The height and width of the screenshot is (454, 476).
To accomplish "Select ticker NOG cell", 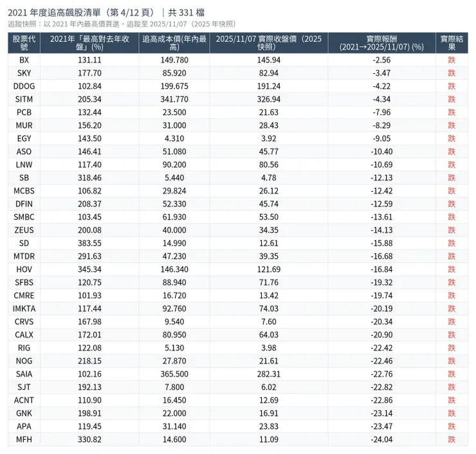I will [24, 361].
